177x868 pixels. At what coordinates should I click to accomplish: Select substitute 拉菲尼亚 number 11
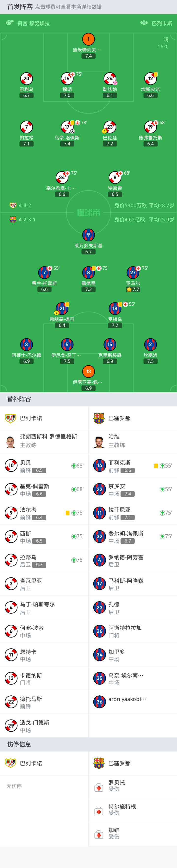pyautogui.click(x=99, y=513)
